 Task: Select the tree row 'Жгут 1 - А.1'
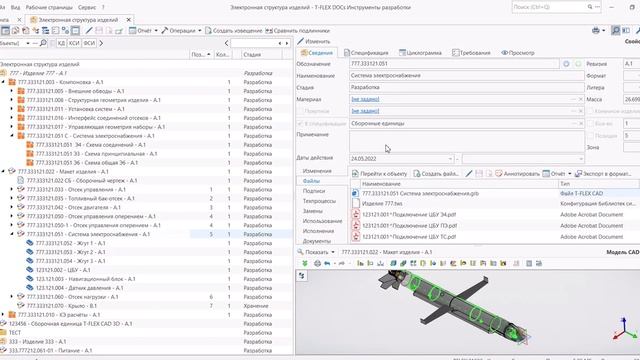tap(70, 243)
